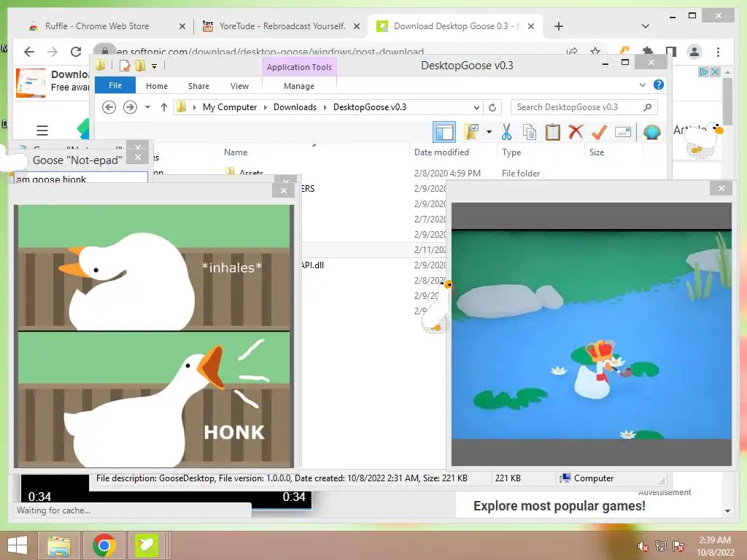Close the Goose "Not-epad" window
The height and width of the screenshot is (560, 747).
[x=138, y=157]
